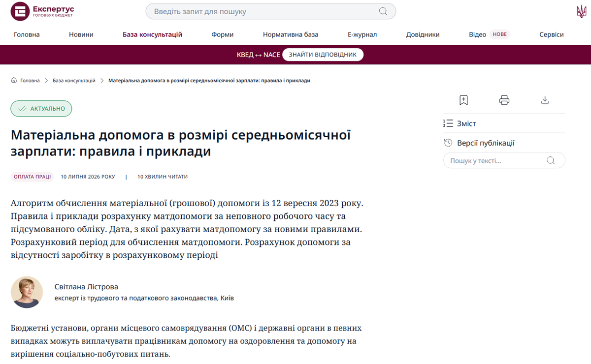The image size is (591, 364).
Task: Click the Ukrainian trident emblem icon
Action: (x=582, y=11)
